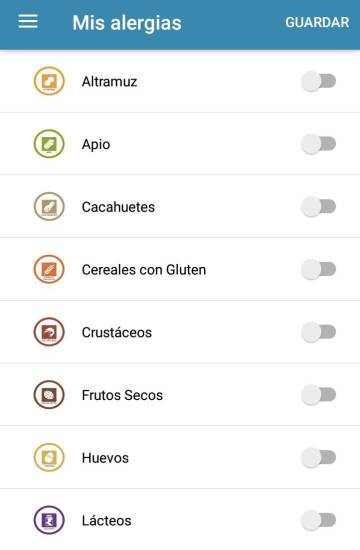Switch on the Crustáceos toggle
Image resolution: width=360 pixels, height=550 pixels.
319,332
